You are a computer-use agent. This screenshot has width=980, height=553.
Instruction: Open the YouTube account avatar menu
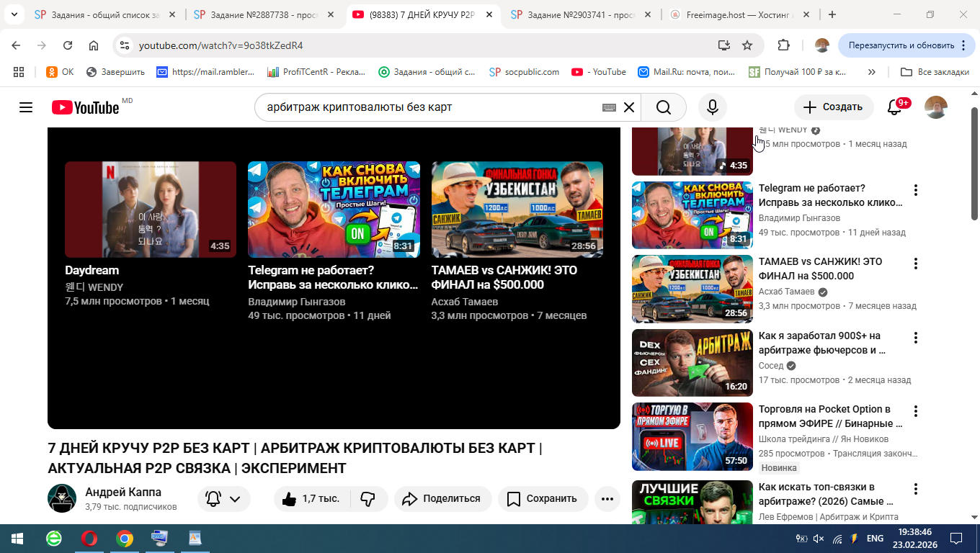pyautogui.click(x=936, y=107)
